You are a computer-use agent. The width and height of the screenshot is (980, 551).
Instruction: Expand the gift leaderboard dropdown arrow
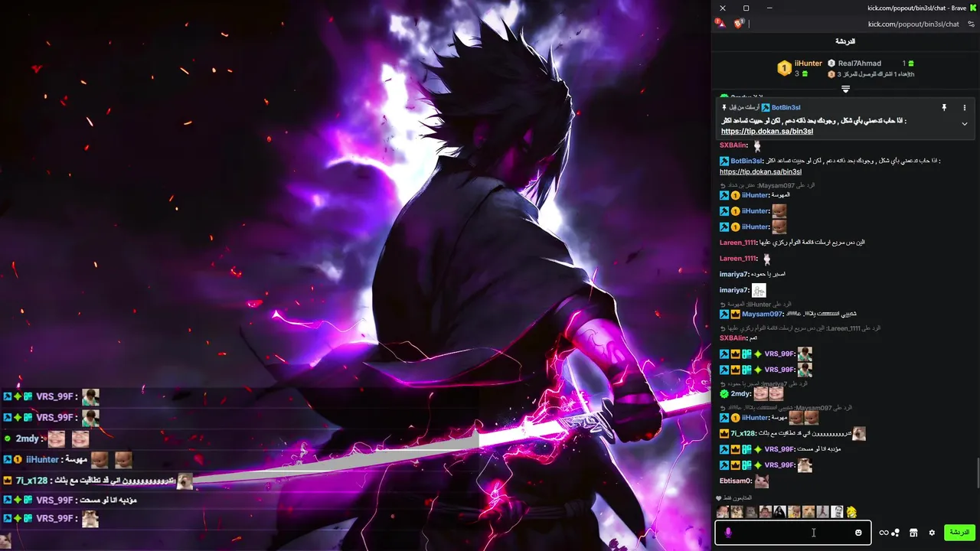(845, 90)
